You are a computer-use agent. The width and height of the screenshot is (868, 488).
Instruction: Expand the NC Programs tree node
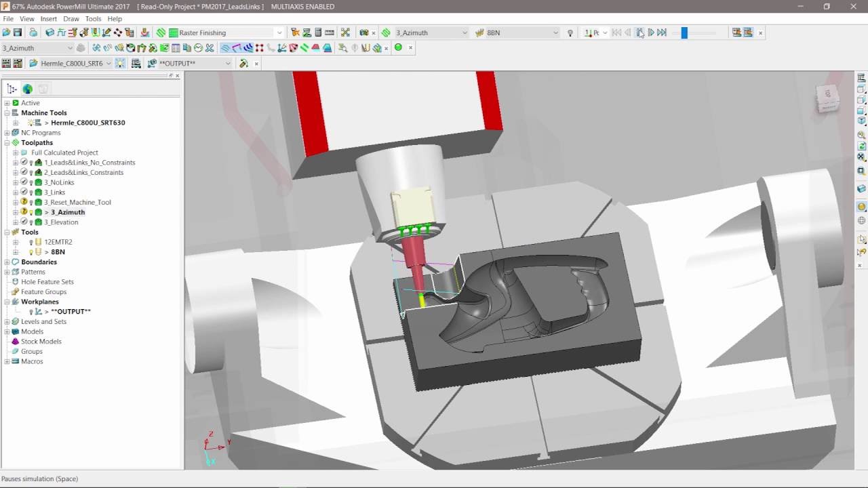pos(7,133)
